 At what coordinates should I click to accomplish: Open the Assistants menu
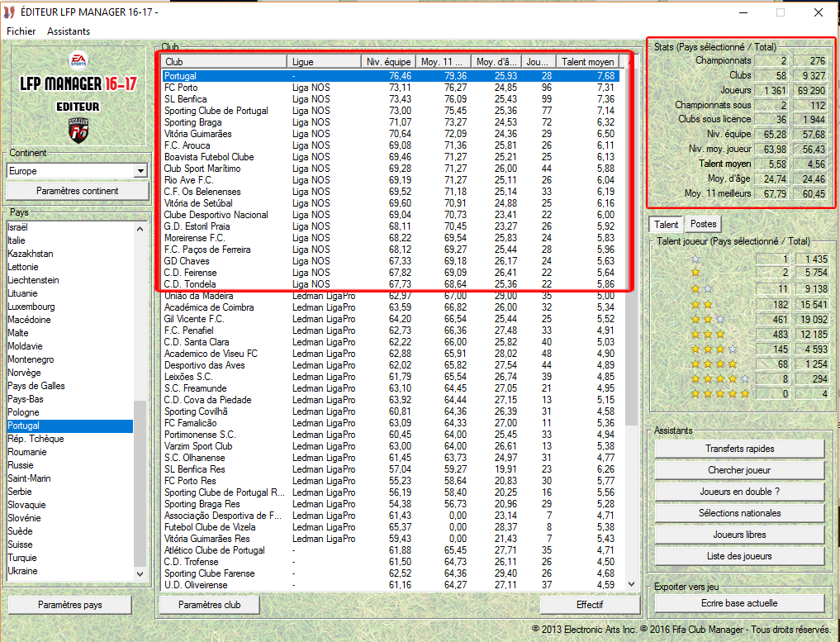[69, 31]
